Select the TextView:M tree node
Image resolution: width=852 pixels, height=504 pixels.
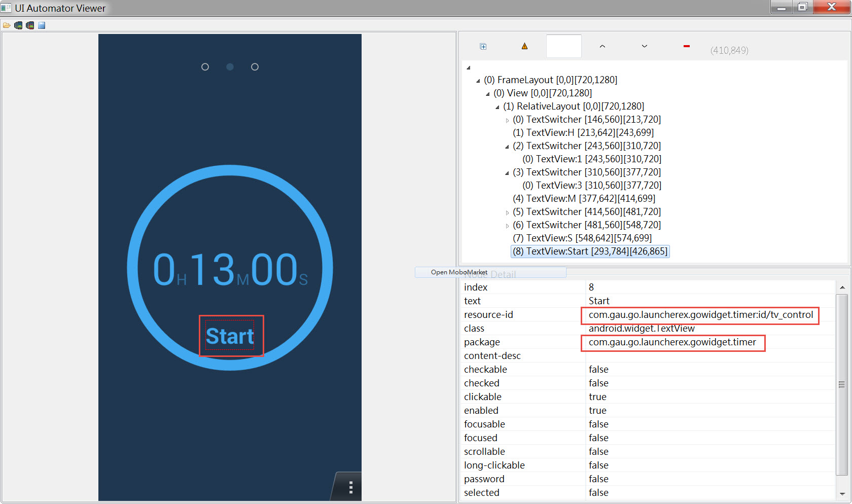point(584,199)
